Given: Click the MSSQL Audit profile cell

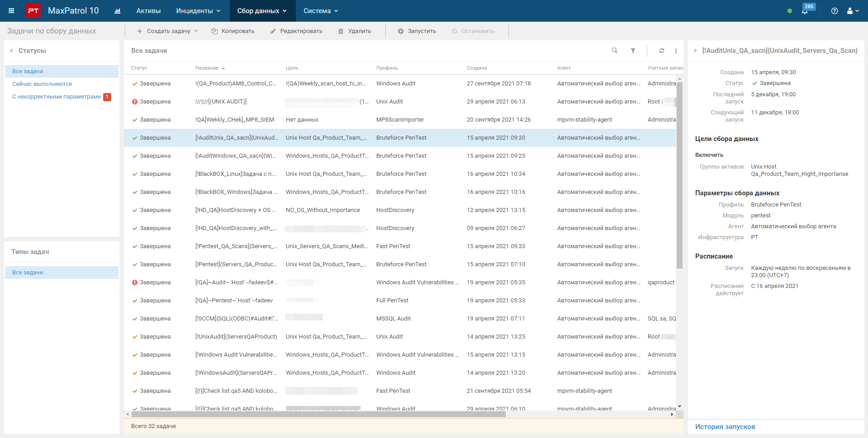Looking at the screenshot, I should point(394,319).
